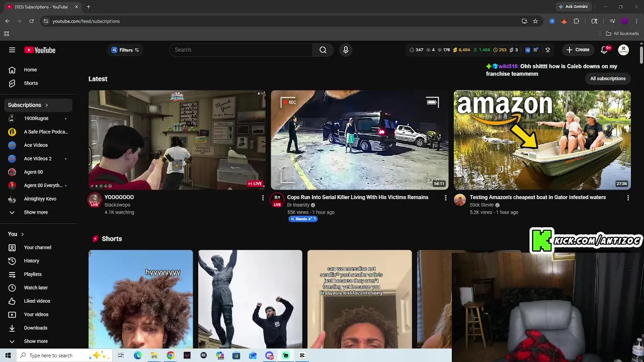
Task: Open Amazon cheapest boat video thumbnail
Action: point(542,140)
